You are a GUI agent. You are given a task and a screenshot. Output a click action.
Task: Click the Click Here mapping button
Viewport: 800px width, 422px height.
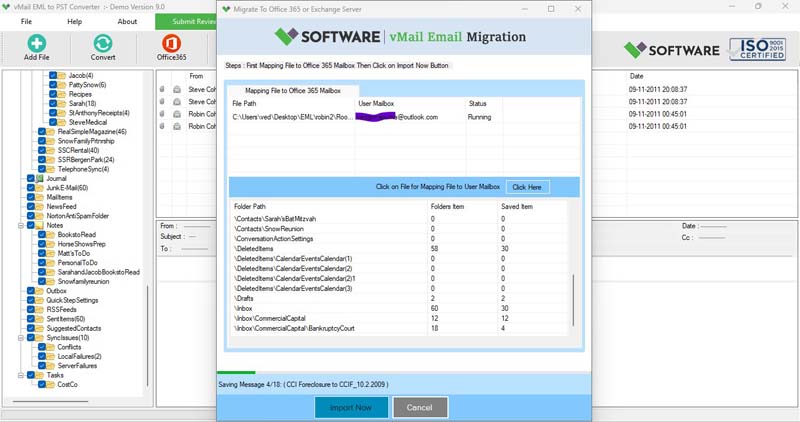click(527, 187)
